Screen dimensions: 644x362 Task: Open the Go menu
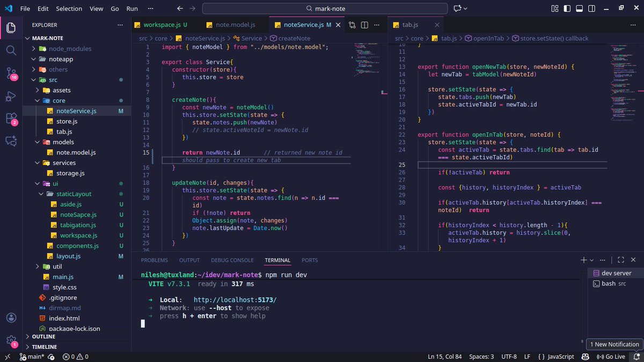[x=115, y=9]
